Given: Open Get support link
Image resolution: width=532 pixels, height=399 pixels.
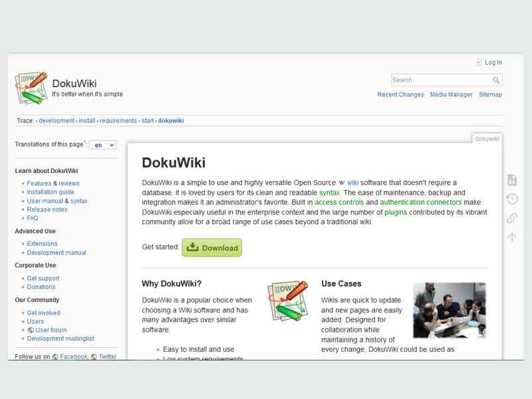Looking at the screenshot, I should pyautogui.click(x=43, y=278).
